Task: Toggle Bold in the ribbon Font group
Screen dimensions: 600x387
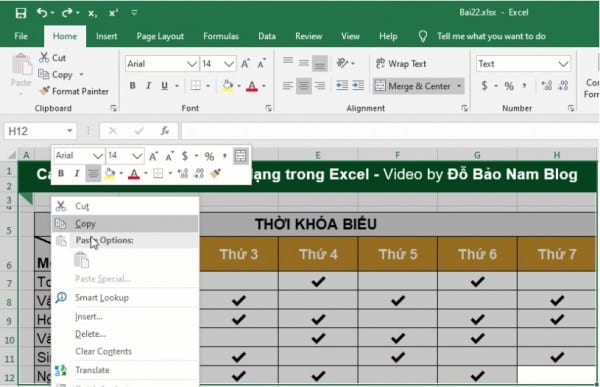Action: [132, 85]
